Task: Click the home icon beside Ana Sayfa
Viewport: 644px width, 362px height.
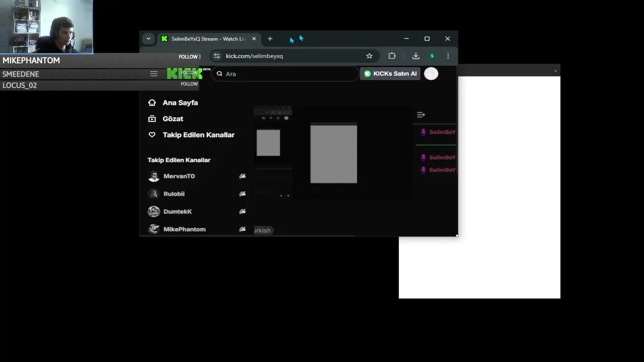Action: 152,103
